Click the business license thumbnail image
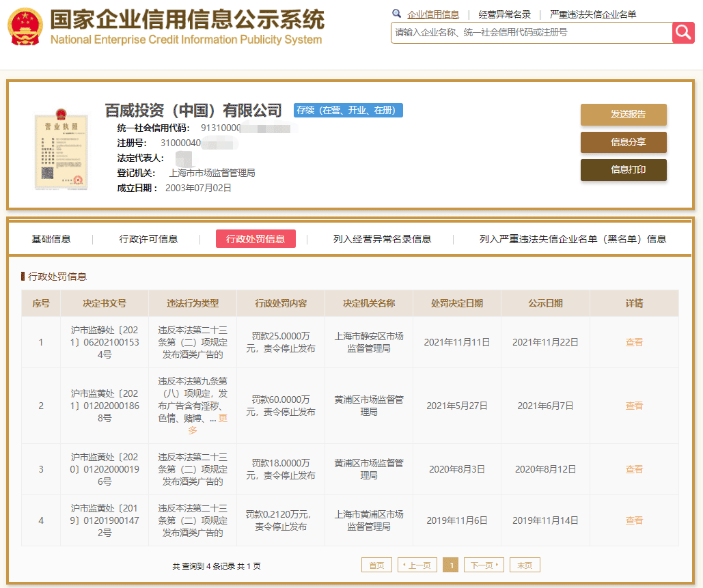703x588 pixels. (61, 149)
